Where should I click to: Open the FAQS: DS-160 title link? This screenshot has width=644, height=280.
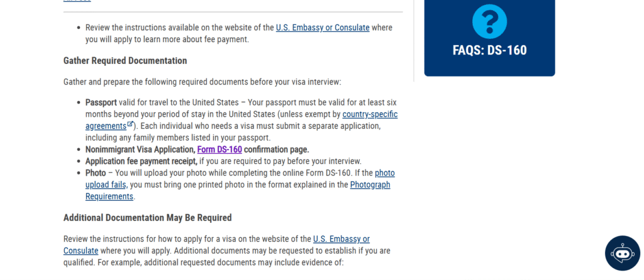click(x=489, y=50)
